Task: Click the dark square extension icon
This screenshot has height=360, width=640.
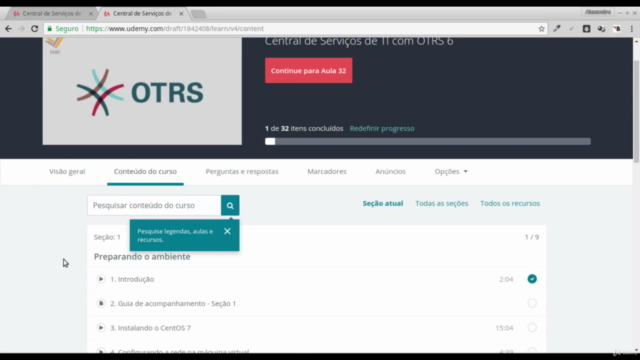Action: [586, 29]
